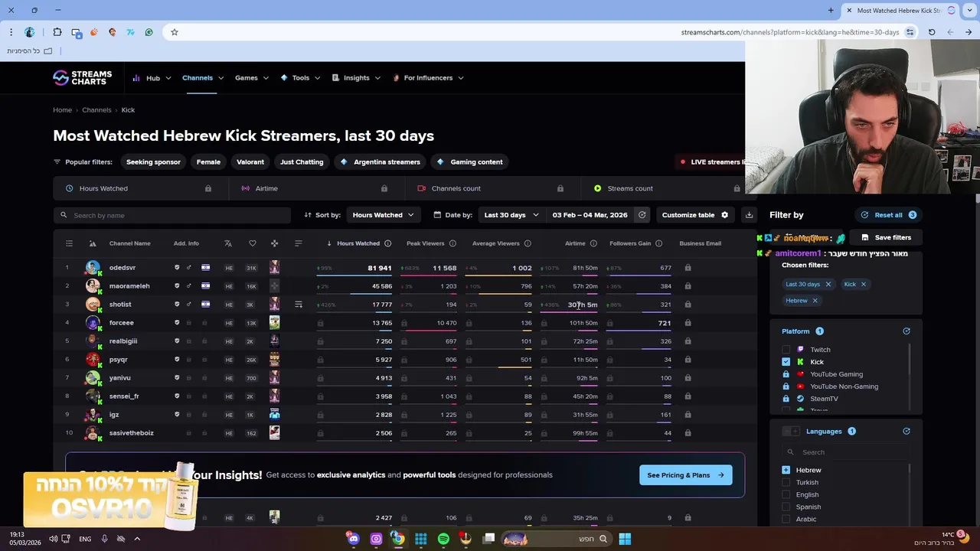Remove the Kick filter chip
Screen dimensions: 980x551
click(863, 284)
